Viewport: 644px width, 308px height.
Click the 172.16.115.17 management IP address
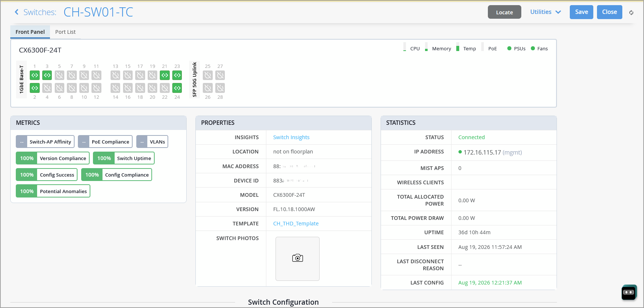point(482,152)
